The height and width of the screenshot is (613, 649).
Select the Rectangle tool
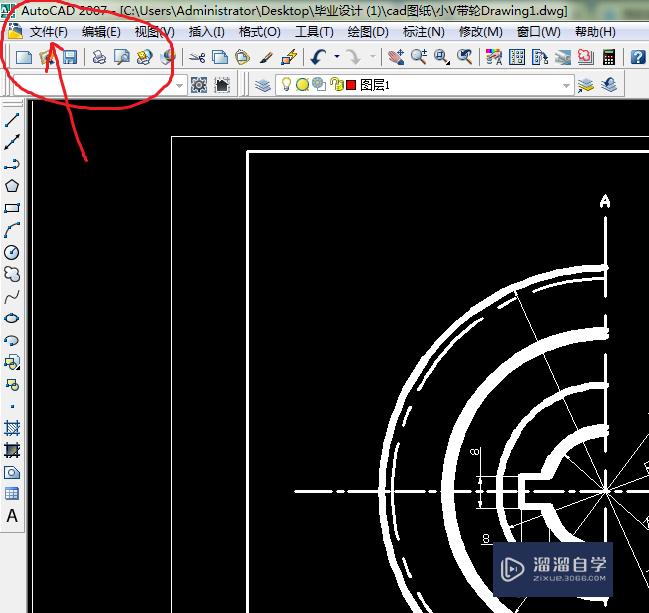12,208
